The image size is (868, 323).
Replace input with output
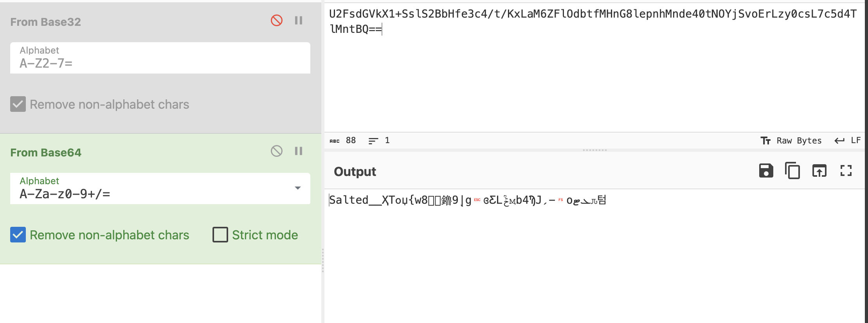click(x=819, y=171)
